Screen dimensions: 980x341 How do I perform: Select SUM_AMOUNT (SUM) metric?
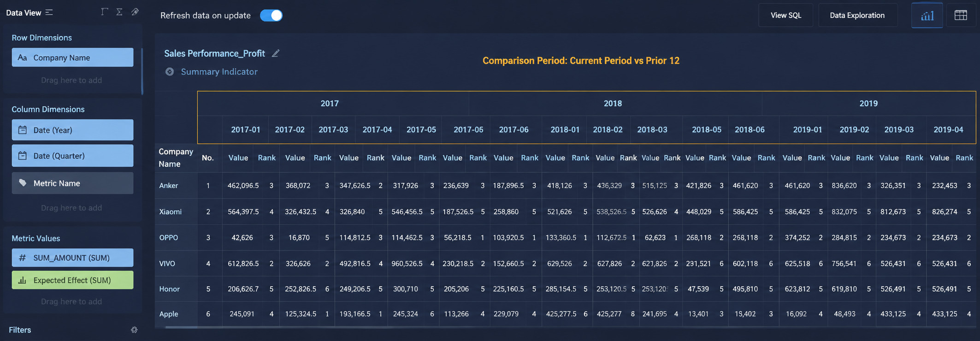[72, 258]
